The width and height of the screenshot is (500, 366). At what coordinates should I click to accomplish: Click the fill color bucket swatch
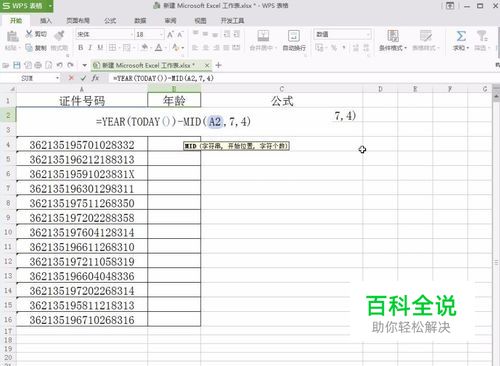point(145,48)
